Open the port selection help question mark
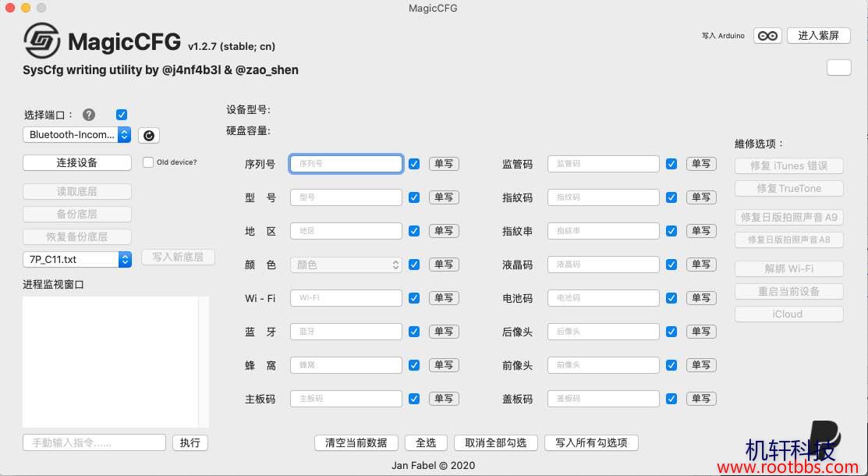This screenshot has height=476, width=868. tap(89, 115)
